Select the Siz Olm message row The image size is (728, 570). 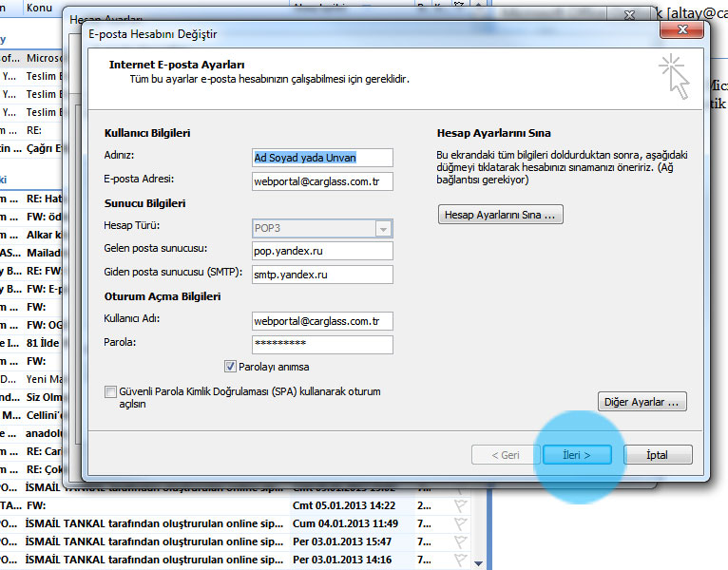coord(31,397)
